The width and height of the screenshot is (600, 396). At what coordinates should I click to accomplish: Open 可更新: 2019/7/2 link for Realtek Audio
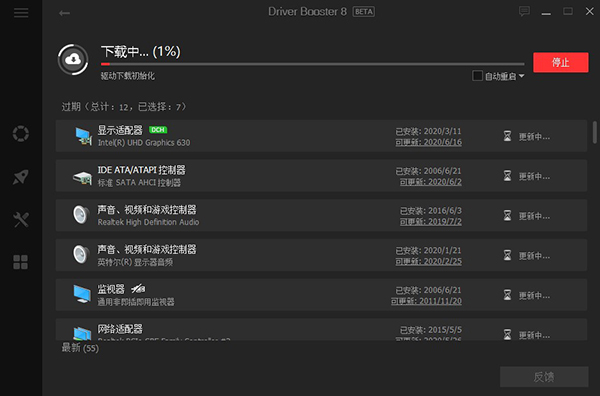coord(430,222)
